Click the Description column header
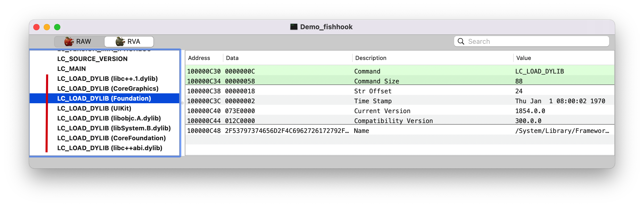The image size is (644, 207). click(x=371, y=58)
